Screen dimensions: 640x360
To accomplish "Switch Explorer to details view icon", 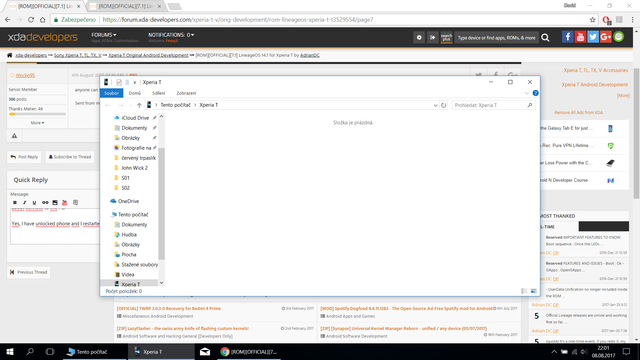I will (x=524, y=291).
